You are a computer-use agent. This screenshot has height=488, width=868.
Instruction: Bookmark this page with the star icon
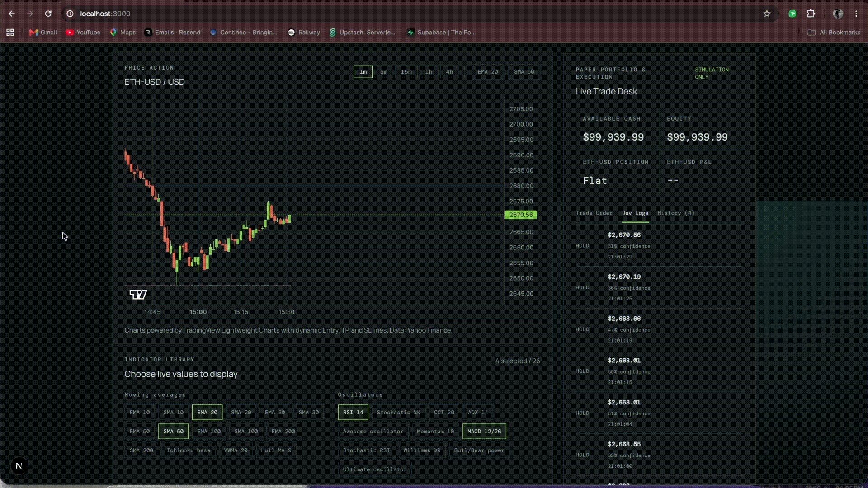pyautogui.click(x=767, y=14)
